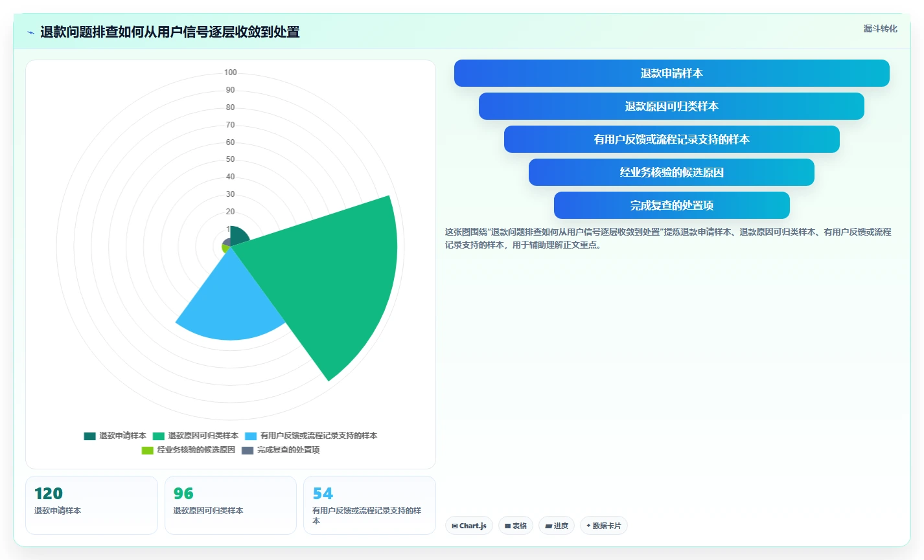Click the 退款申请样本 legend label
Image resolution: width=924 pixels, height=560 pixels.
pyautogui.click(x=122, y=436)
